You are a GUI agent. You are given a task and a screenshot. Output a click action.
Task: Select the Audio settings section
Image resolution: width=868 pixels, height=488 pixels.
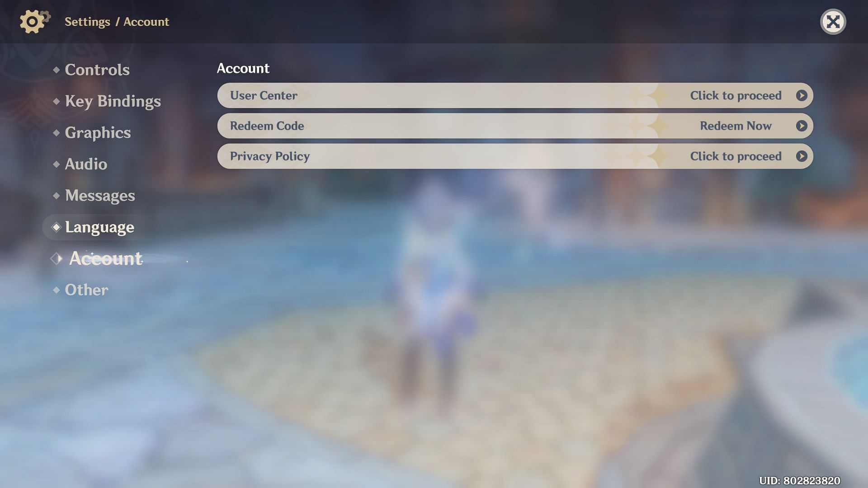coord(86,163)
